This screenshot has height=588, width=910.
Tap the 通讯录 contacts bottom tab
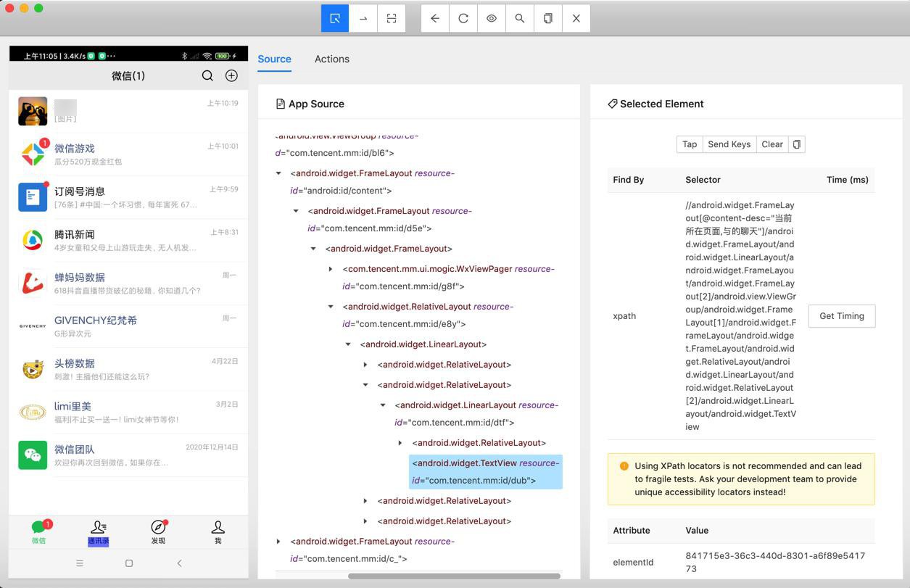click(x=98, y=532)
